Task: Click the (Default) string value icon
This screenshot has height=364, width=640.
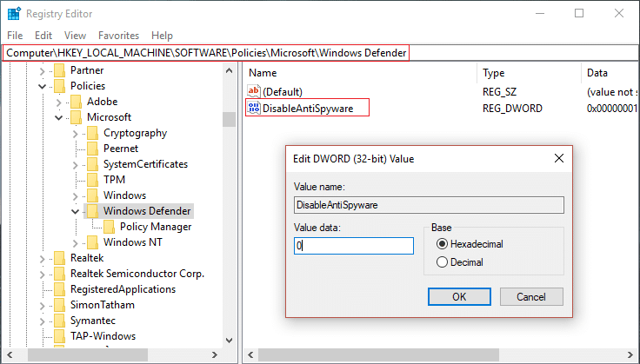Action: pyautogui.click(x=254, y=91)
